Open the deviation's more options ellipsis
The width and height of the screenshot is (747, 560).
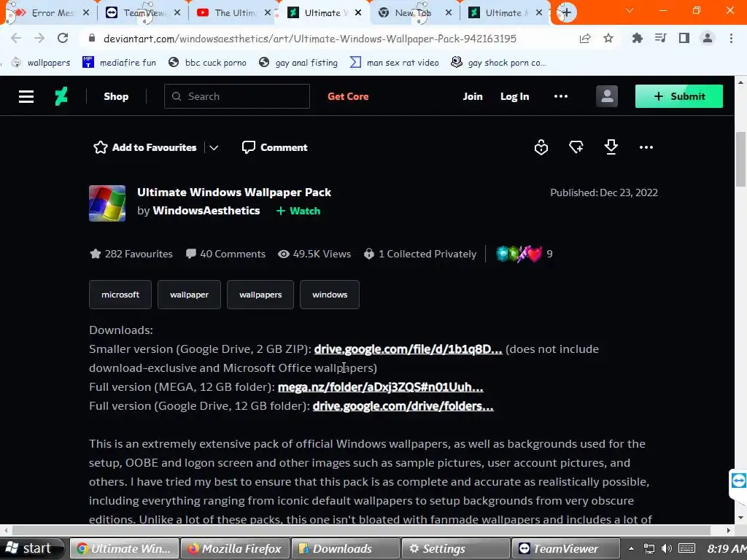[x=646, y=147]
